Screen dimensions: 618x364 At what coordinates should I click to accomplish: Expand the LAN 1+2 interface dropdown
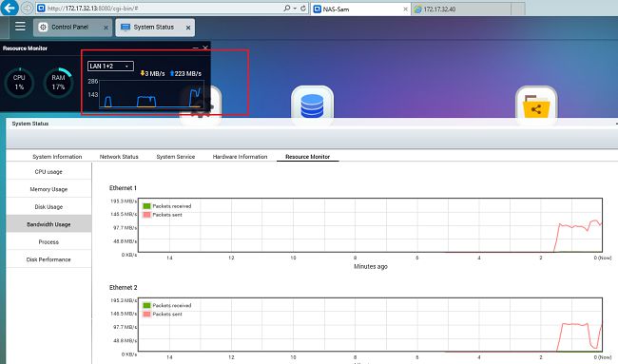(x=110, y=67)
